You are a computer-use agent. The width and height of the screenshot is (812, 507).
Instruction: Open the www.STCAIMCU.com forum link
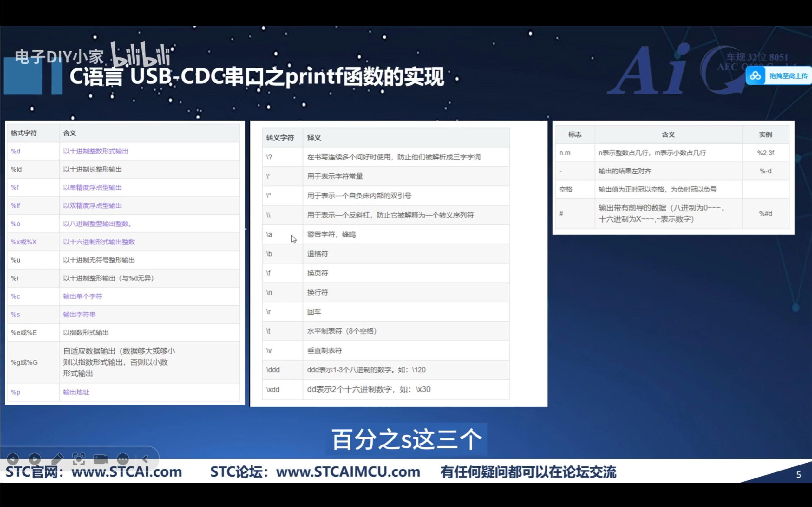point(348,471)
